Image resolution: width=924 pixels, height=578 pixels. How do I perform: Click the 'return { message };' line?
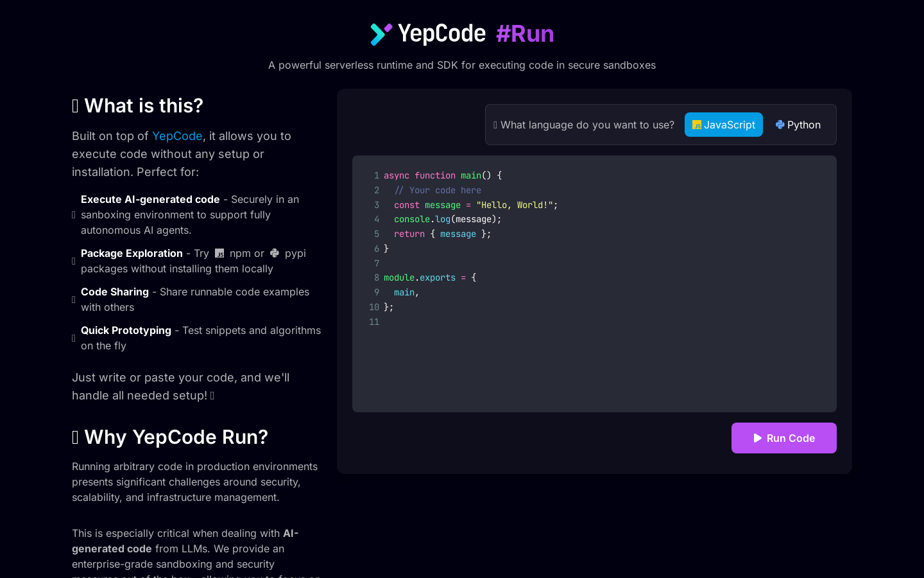(x=443, y=234)
